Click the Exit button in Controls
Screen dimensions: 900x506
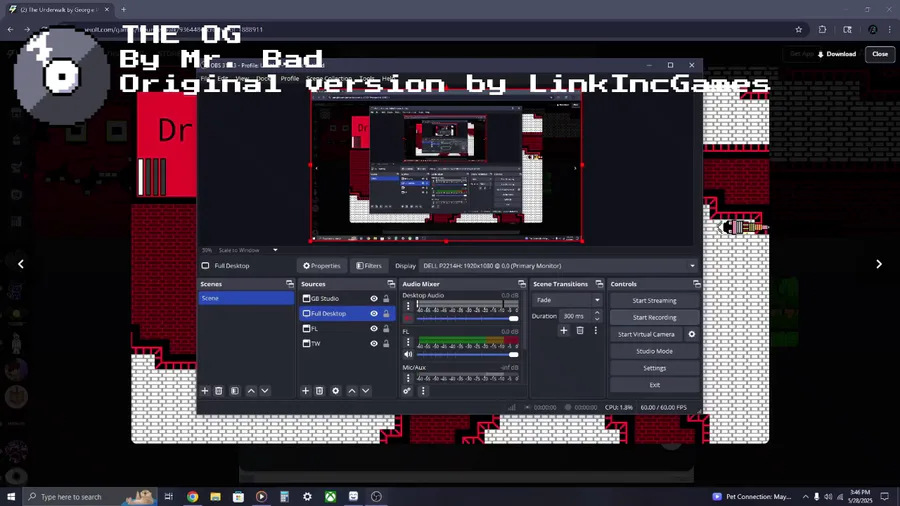[x=654, y=385]
